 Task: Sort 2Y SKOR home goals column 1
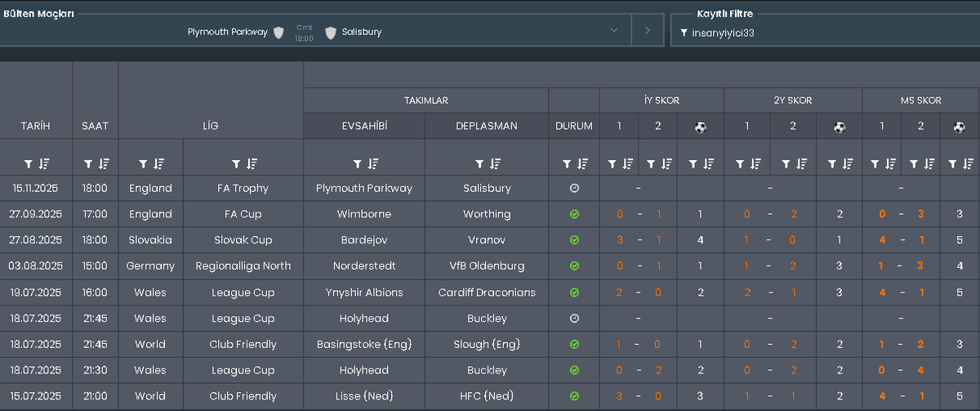[x=755, y=163]
